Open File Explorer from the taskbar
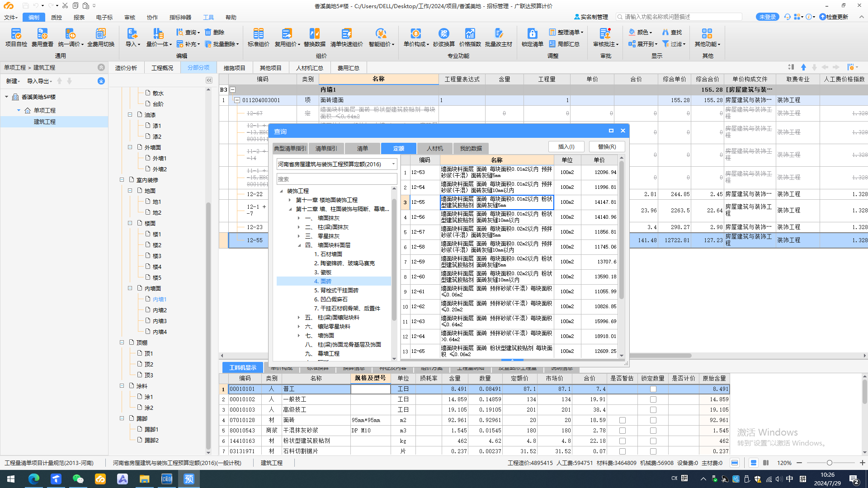This screenshot has width=868, height=488. coord(144,479)
